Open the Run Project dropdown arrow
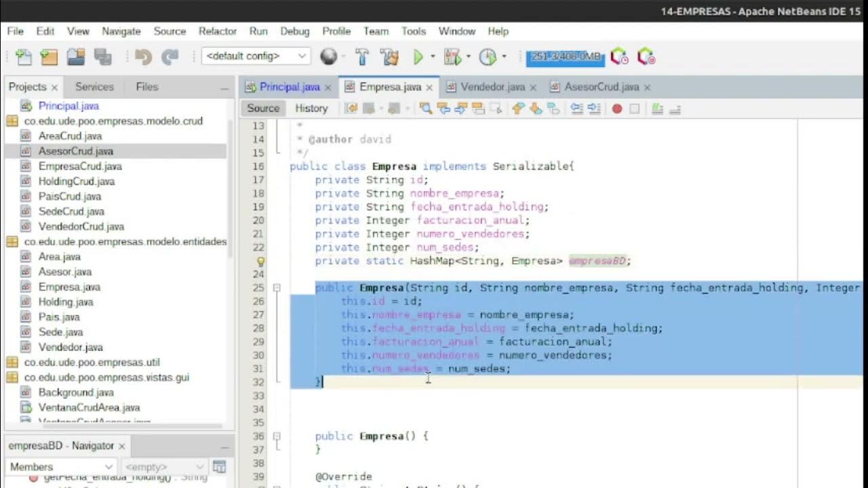Image resolution: width=868 pixels, height=488 pixels. 433,57
